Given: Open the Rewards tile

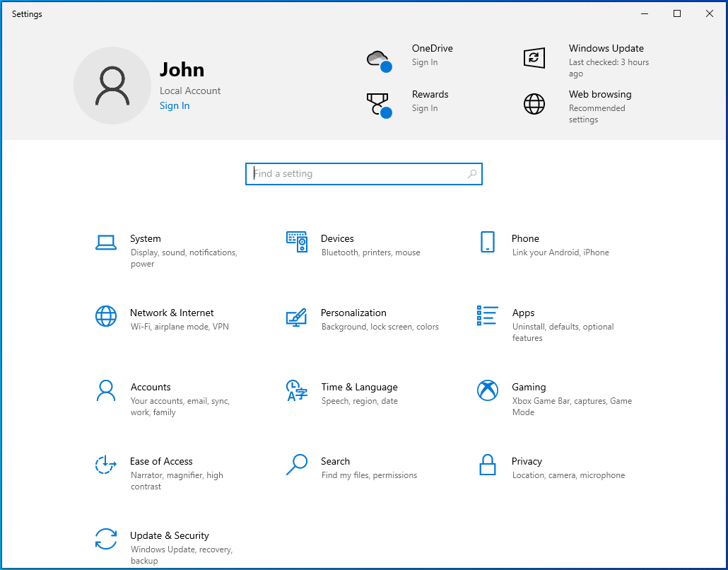Looking at the screenshot, I should pyautogui.click(x=433, y=100).
